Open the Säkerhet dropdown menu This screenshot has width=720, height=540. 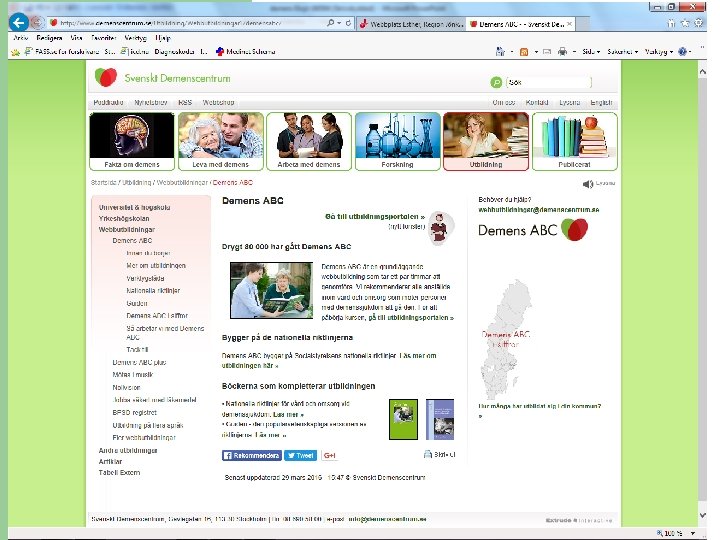[623, 52]
